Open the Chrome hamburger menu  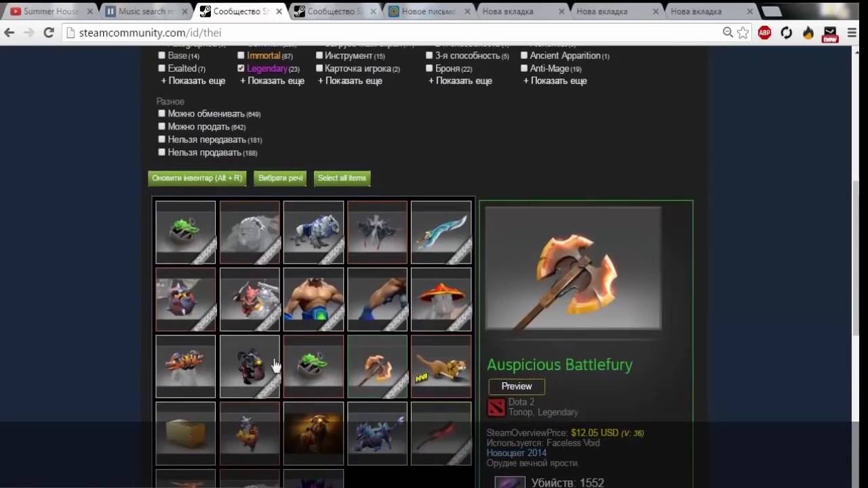[x=852, y=33]
